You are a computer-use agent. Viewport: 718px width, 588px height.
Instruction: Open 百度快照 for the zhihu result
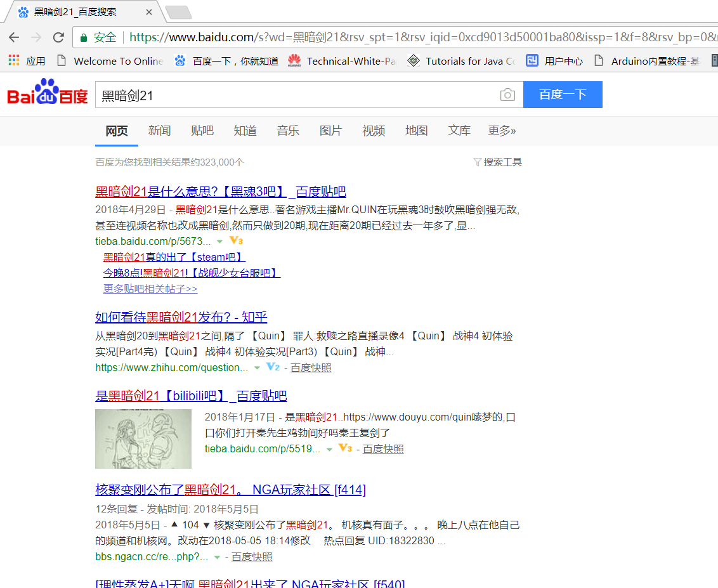pyautogui.click(x=311, y=368)
